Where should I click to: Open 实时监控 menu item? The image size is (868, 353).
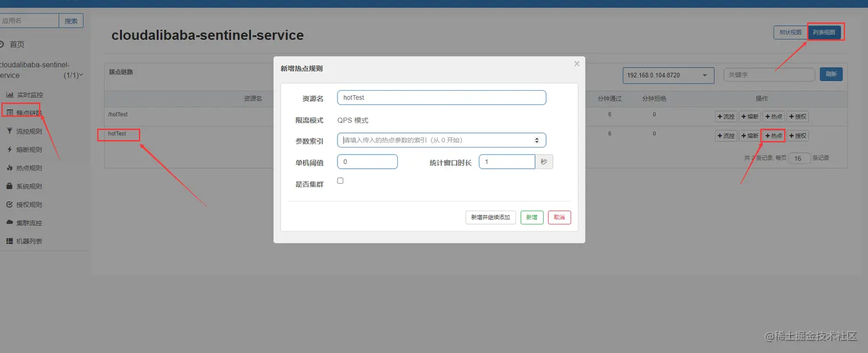click(29, 95)
